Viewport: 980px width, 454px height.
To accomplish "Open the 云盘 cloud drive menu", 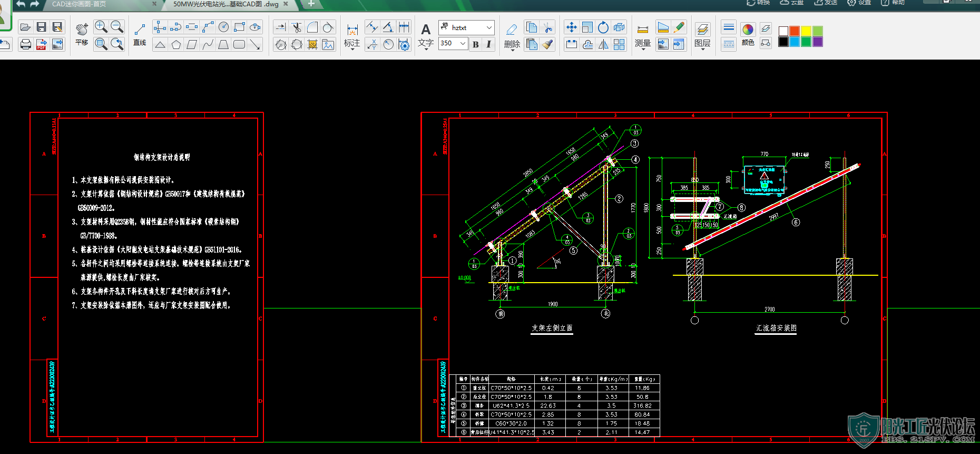I will 792,3.
